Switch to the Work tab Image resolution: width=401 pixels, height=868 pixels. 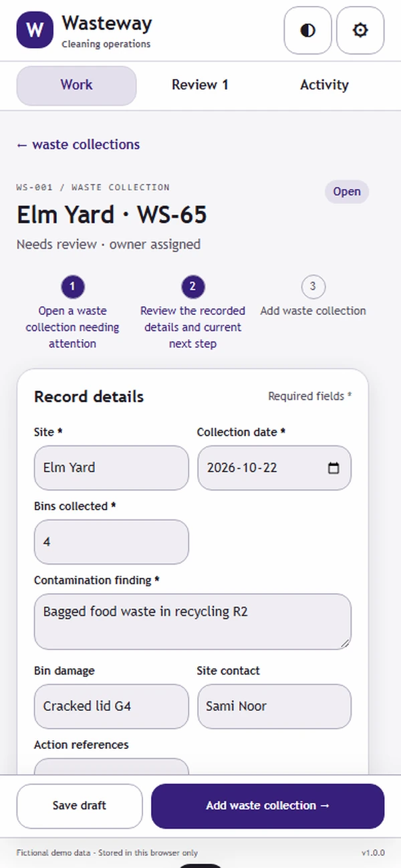coord(76,85)
